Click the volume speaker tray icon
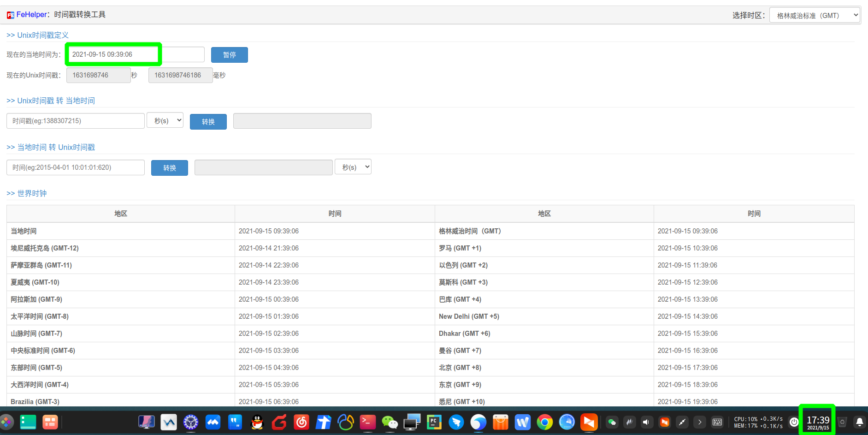The height and width of the screenshot is (435, 868). coord(647,422)
